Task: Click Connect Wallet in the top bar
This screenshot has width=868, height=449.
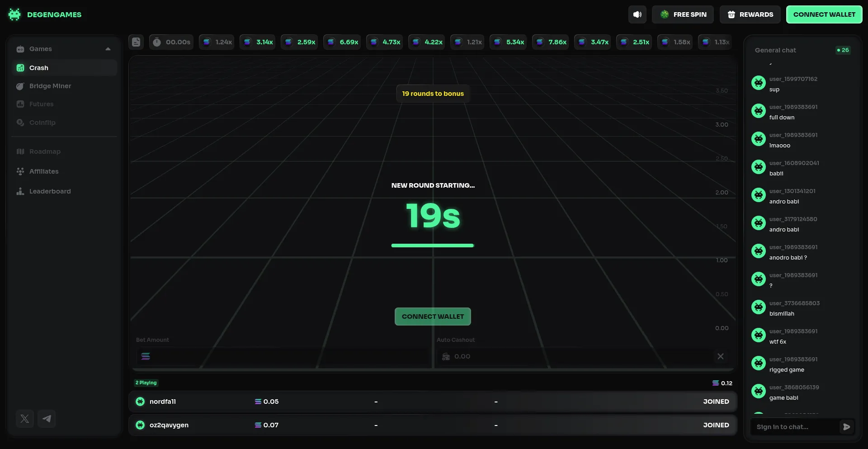Action: tap(824, 14)
